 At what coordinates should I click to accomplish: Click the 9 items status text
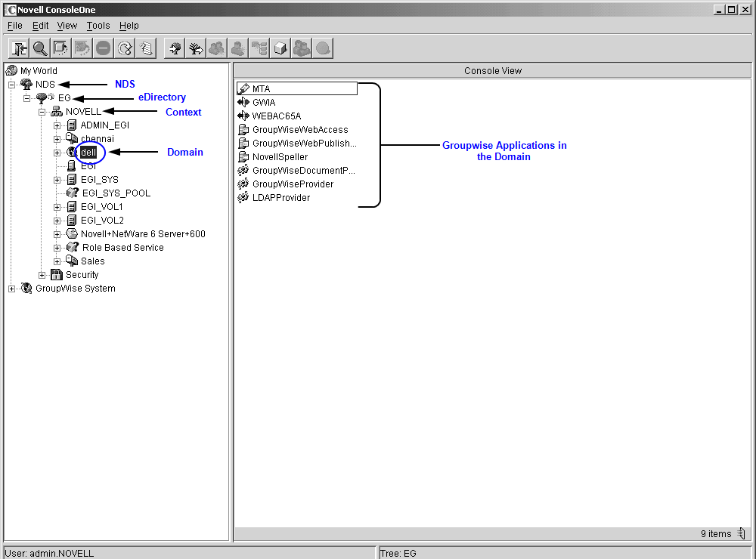click(x=716, y=533)
